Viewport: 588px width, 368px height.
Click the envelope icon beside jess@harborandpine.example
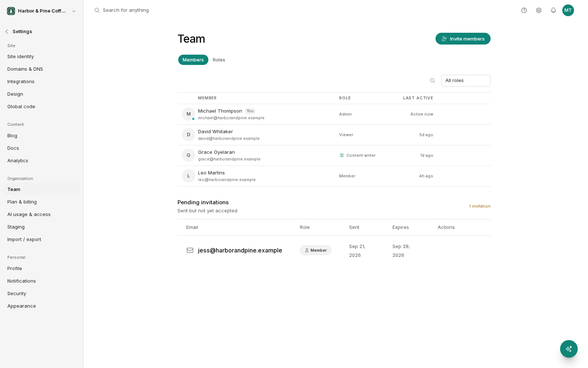(190, 250)
